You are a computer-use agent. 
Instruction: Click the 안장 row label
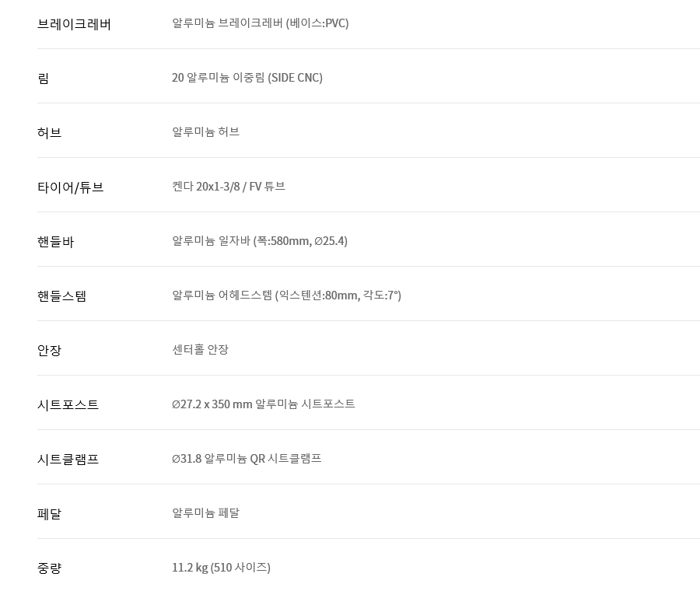tap(49, 351)
